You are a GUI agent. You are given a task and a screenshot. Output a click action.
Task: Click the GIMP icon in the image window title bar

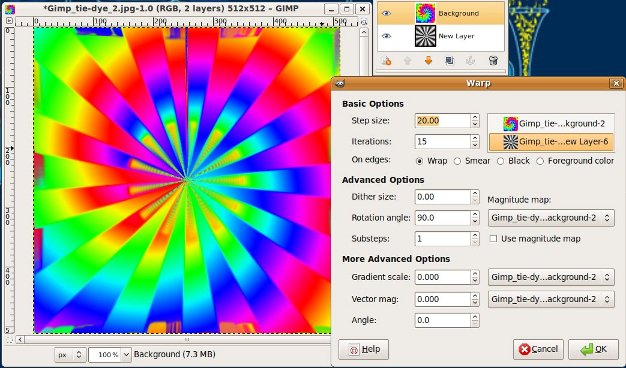coord(10,9)
